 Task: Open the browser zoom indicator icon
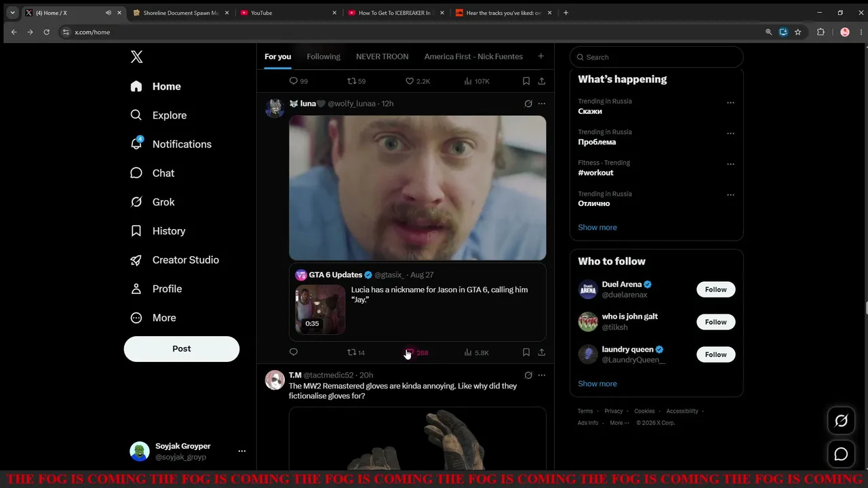coord(768,32)
